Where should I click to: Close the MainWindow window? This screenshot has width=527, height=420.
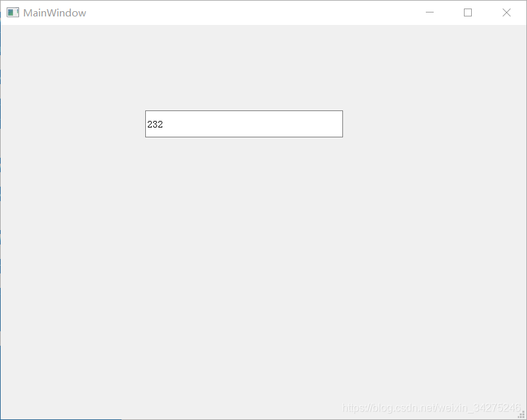[507, 12]
